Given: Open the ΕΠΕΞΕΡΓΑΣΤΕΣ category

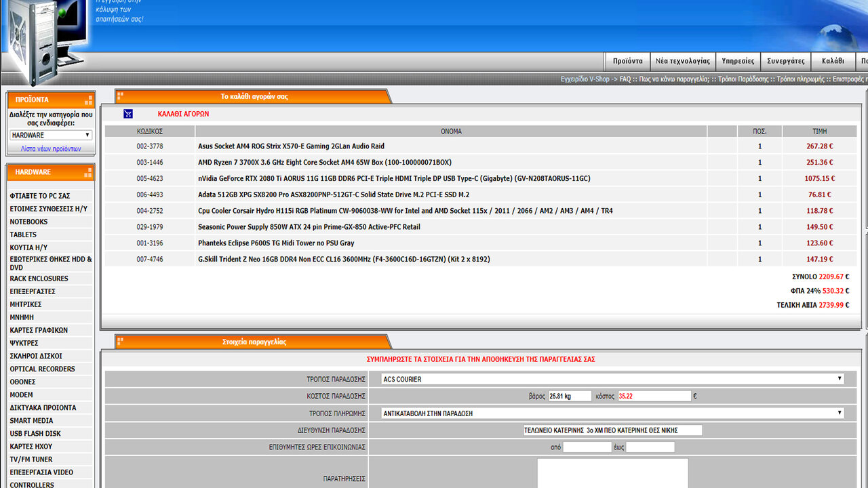Looking at the screenshot, I should tap(33, 291).
